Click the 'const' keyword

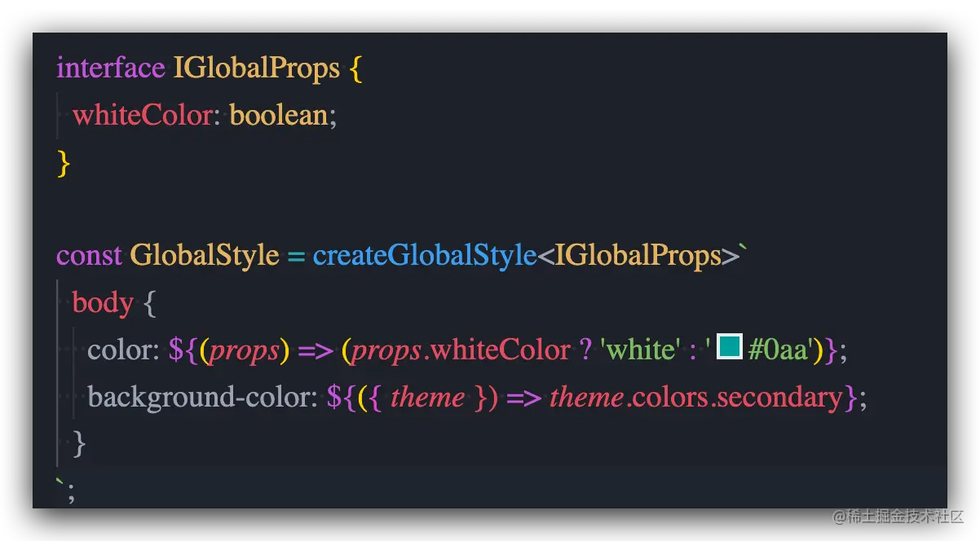90,255
